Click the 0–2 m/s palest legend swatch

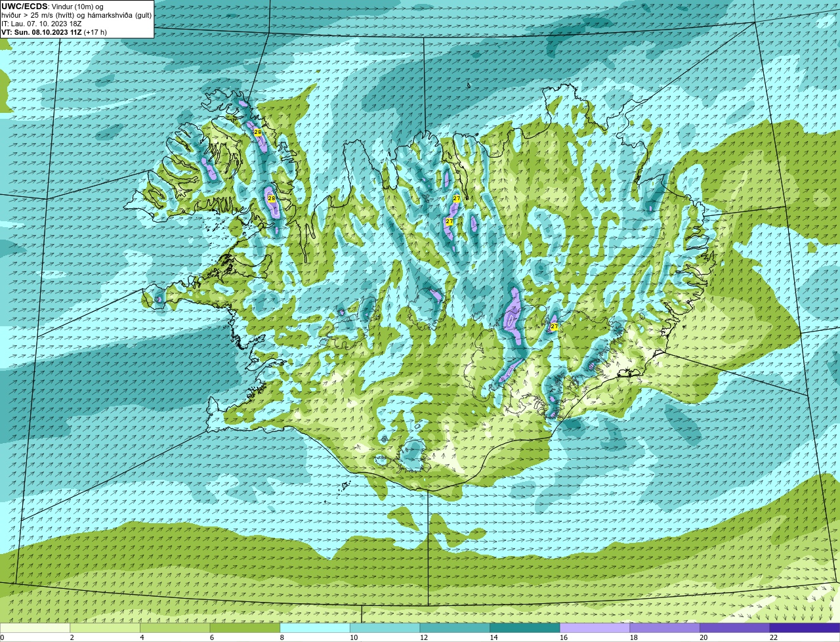tap(35, 628)
